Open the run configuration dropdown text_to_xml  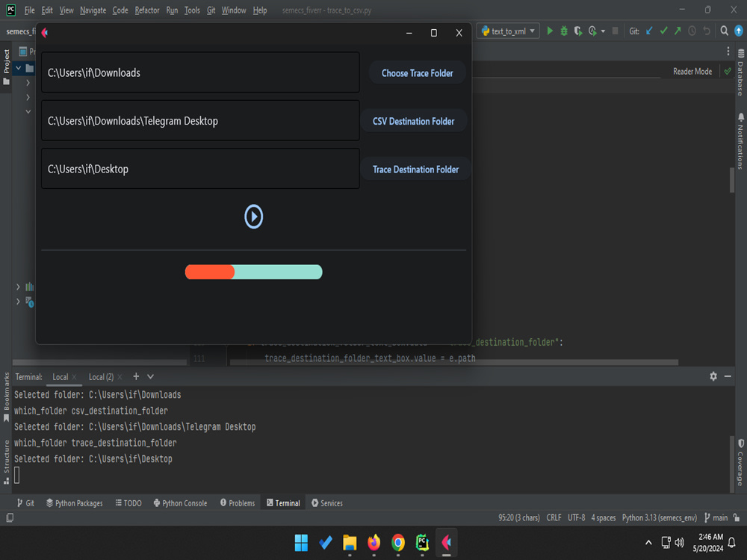tap(507, 31)
